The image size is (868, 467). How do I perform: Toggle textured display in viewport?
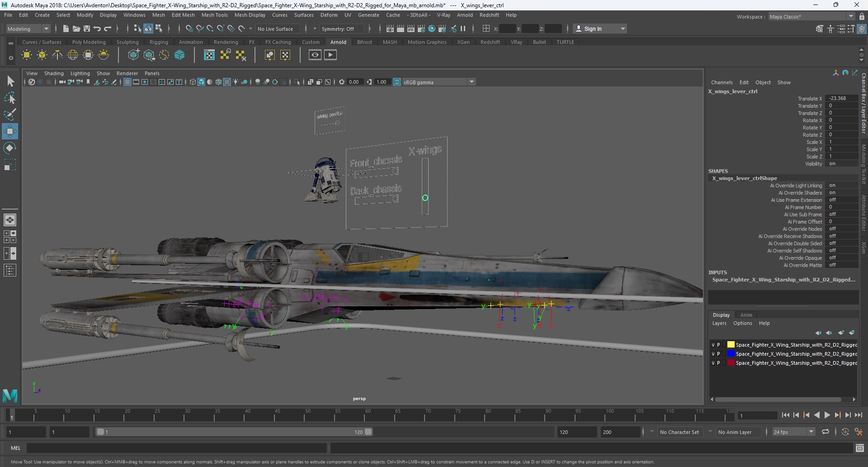(x=227, y=82)
